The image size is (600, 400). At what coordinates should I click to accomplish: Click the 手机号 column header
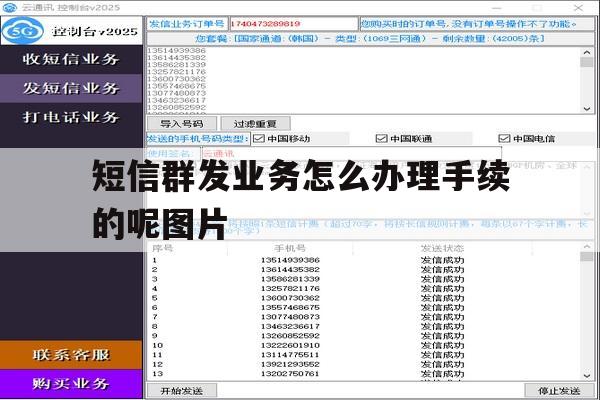pos(290,248)
